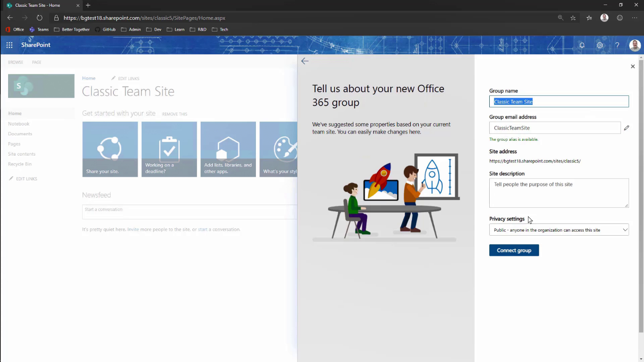Close the Classic Team Site tab

[78, 5]
